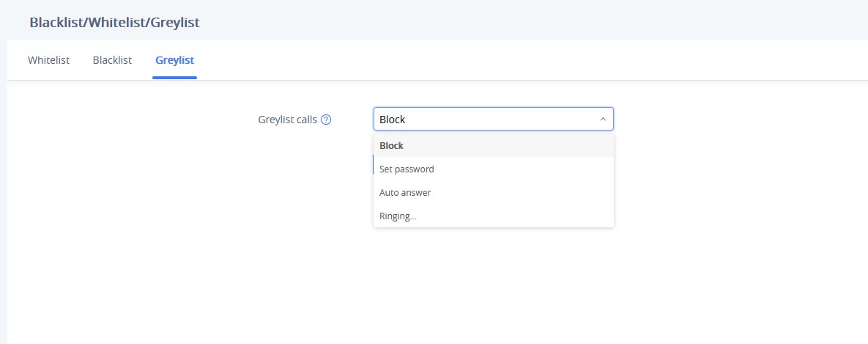The height and width of the screenshot is (344, 868).
Task: Pick Auto answer in the list
Action: coord(493,193)
